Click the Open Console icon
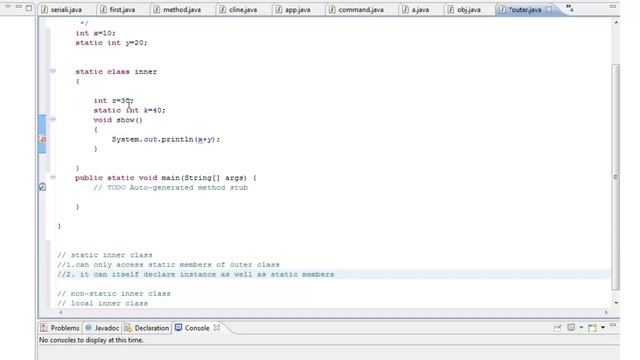Viewport: 640px width, 360px height. [592, 327]
